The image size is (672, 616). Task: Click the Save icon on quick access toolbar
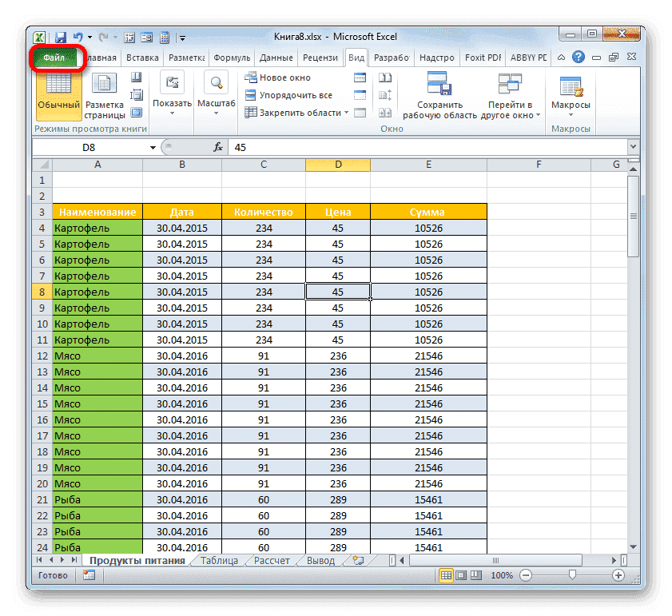click(x=61, y=37)
